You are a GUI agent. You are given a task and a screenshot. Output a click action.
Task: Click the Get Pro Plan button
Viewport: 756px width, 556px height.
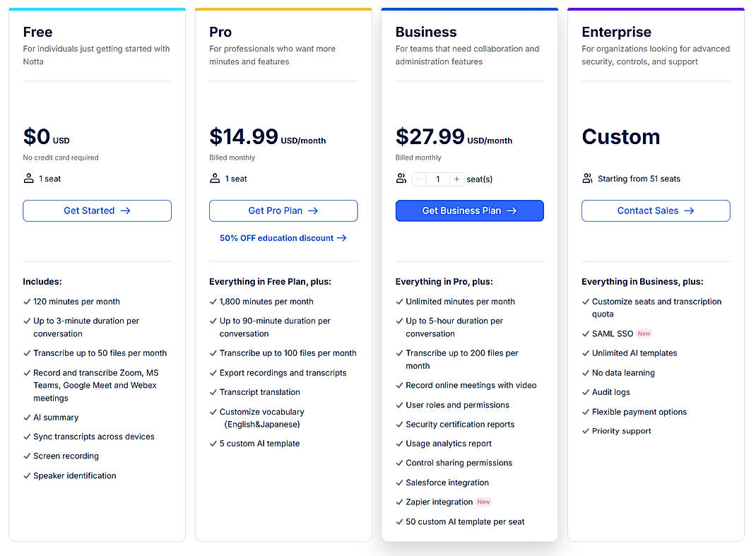[x=283, y=211]
